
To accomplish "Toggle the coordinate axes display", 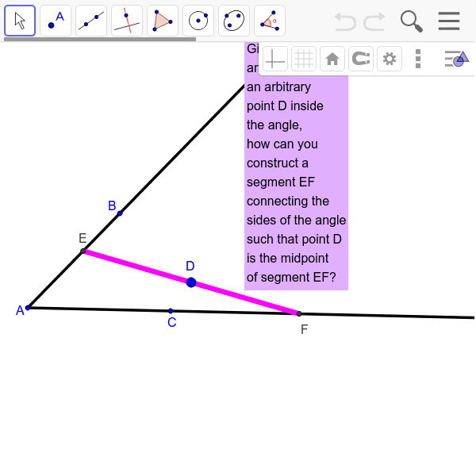I will 275,59.
